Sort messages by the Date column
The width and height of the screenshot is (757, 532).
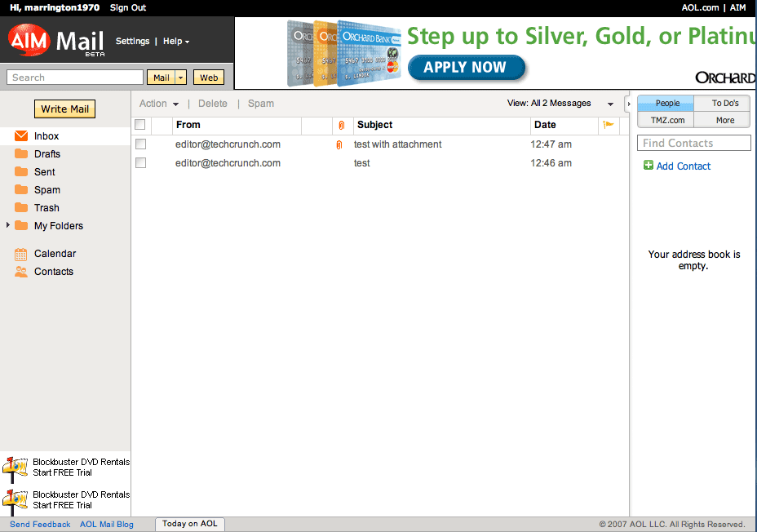pyautogui.click(x=545, y=125)
